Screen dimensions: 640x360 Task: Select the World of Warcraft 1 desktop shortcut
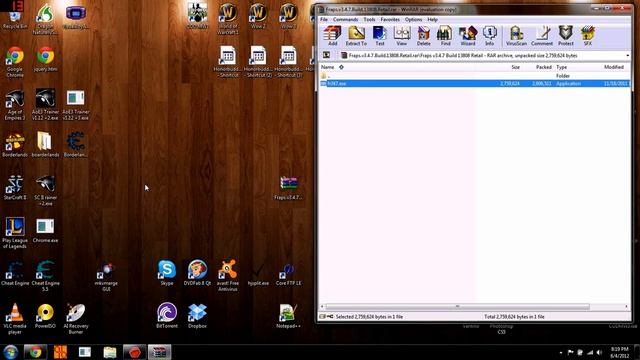[228, 18]
